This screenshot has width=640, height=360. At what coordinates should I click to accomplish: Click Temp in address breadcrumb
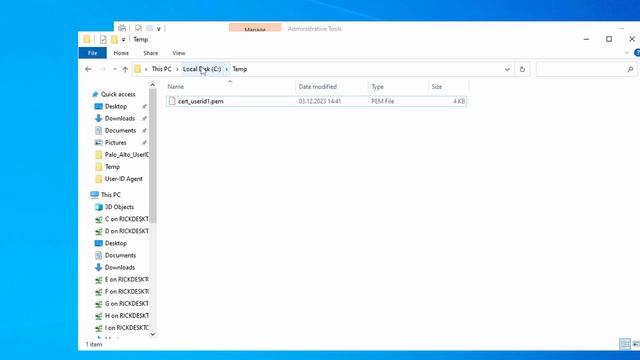point(240,69)
